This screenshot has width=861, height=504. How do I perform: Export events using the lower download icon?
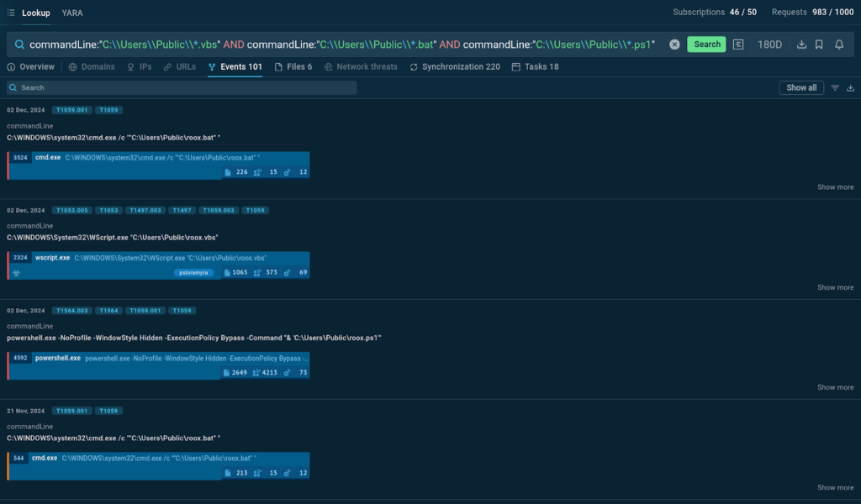tap(850, 87)
